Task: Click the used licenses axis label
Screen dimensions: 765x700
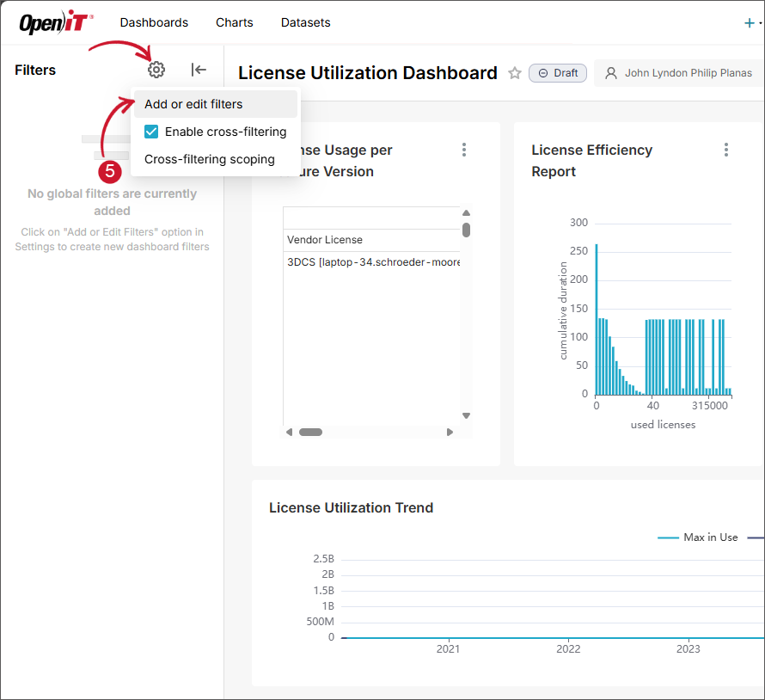Action: [x=663, y=425]
